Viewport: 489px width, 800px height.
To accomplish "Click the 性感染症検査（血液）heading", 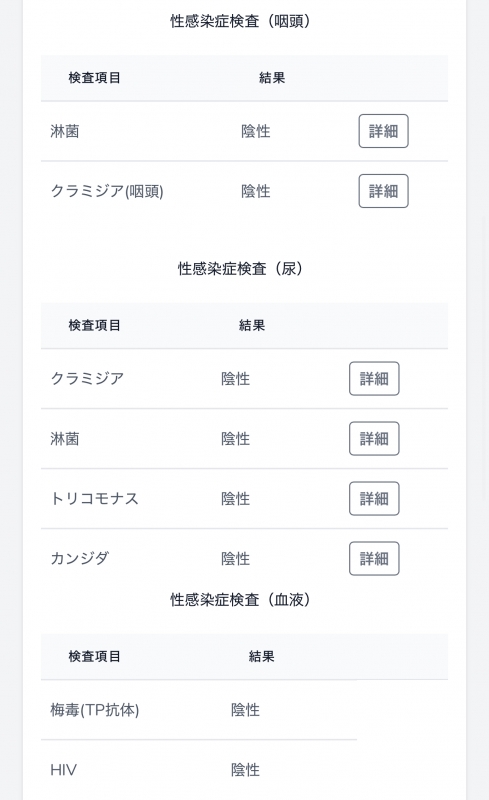I will (x=240, y=599).
